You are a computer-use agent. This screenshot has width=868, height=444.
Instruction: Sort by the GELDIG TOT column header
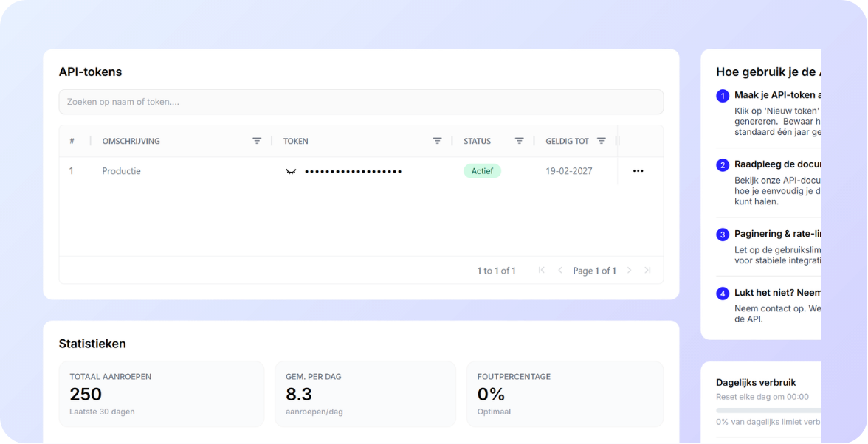click(567, 141)
